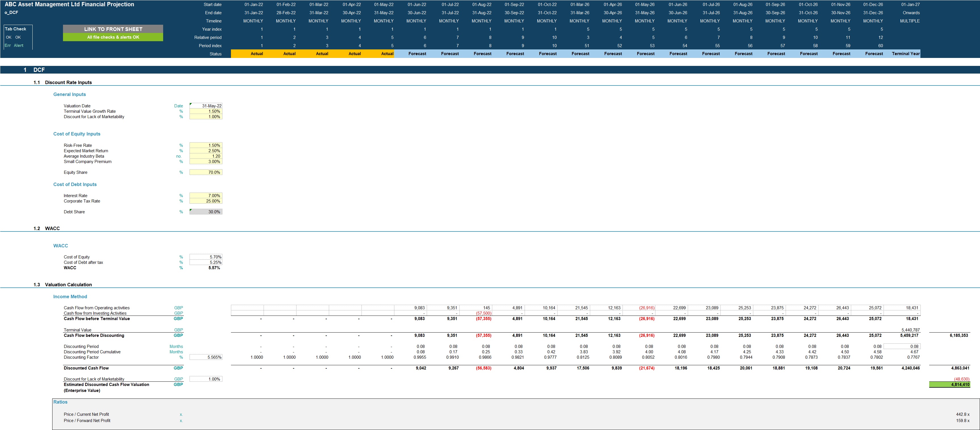Select the 31-Dec-26 end date header

pyautogui.click(x=873, y=12)
